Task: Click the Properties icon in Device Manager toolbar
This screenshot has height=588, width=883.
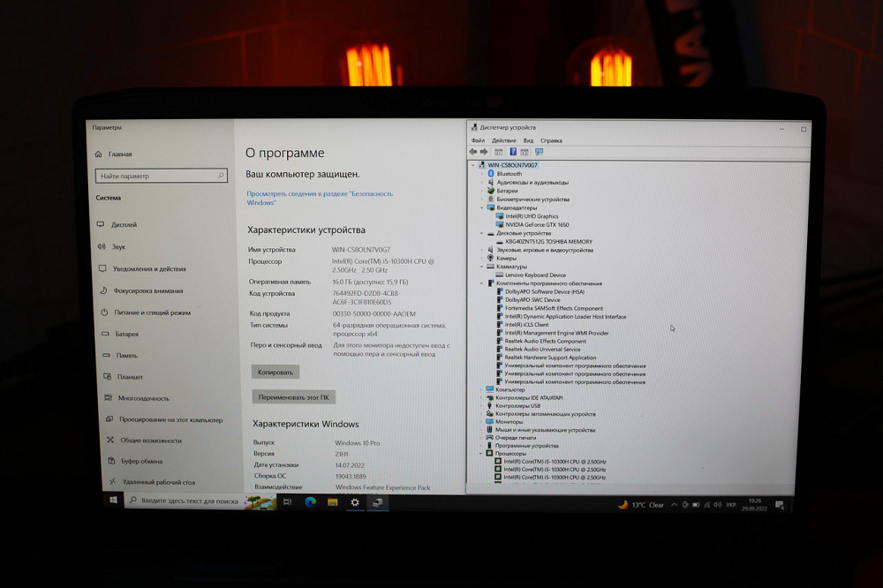Action: point(500,152)
